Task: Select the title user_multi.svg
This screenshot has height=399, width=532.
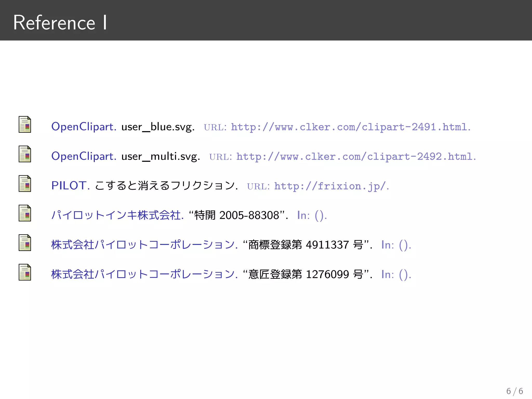Action: coord(161,156)
